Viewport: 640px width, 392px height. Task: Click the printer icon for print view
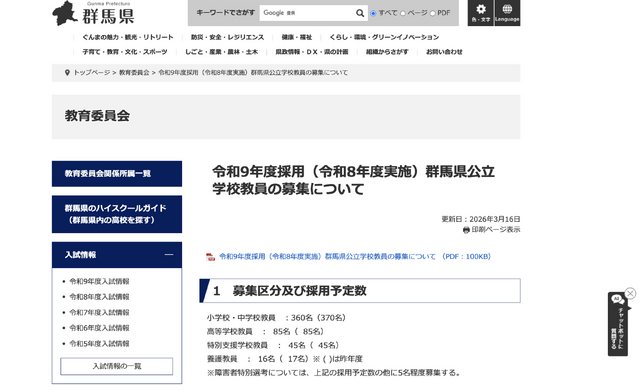[x=466, y=230]
